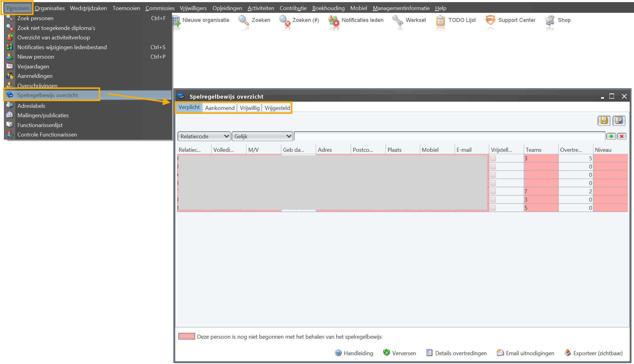
Task: Open the Werkset wrench icon
Action: coord(398,20)
